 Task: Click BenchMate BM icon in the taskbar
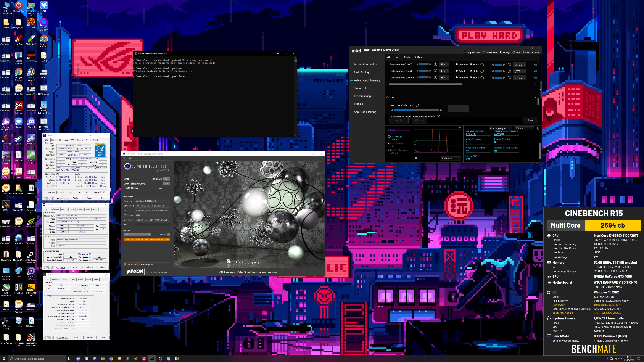tap(177, 358)
